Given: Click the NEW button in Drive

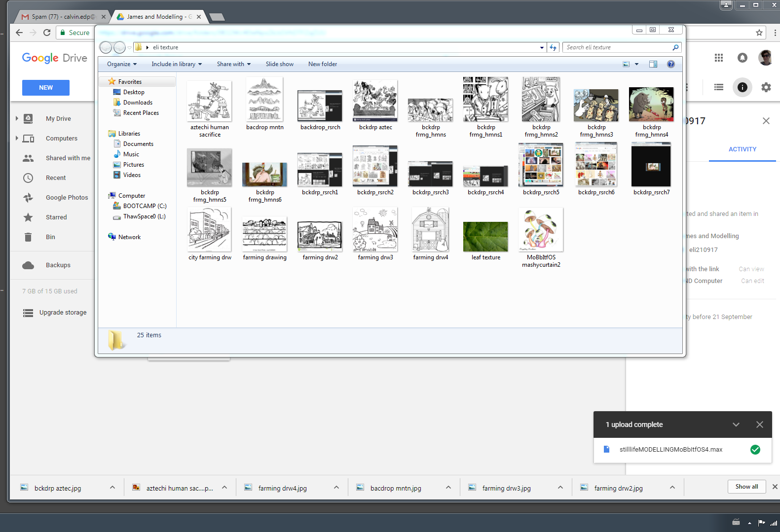Looking at the screenshot, I should [46, 88].
